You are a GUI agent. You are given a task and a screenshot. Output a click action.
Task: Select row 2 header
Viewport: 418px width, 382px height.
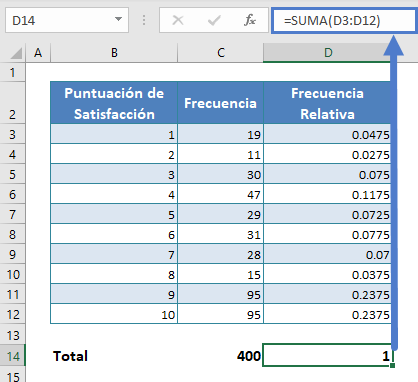tap(13, 103)
